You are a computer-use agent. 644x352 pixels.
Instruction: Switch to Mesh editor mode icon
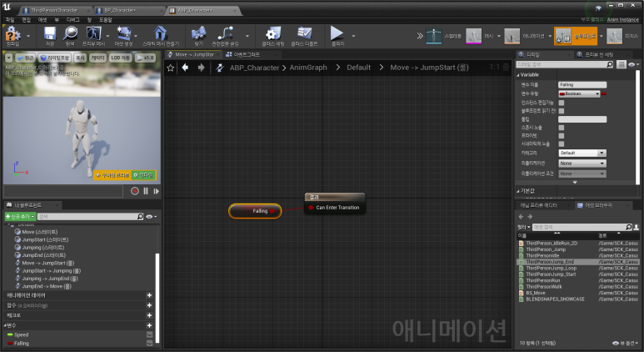tap(473, 36)
